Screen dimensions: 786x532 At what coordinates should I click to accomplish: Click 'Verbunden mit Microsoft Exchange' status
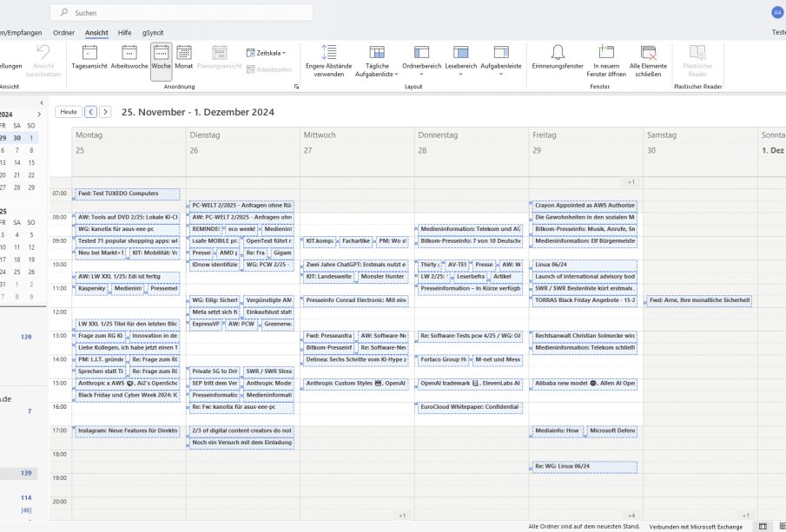click(696, 527)
